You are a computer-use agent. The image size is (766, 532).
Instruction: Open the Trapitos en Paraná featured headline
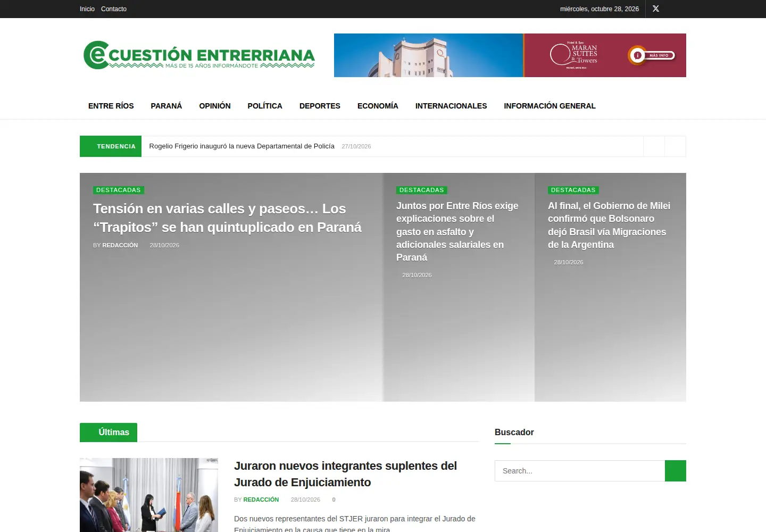227,218
